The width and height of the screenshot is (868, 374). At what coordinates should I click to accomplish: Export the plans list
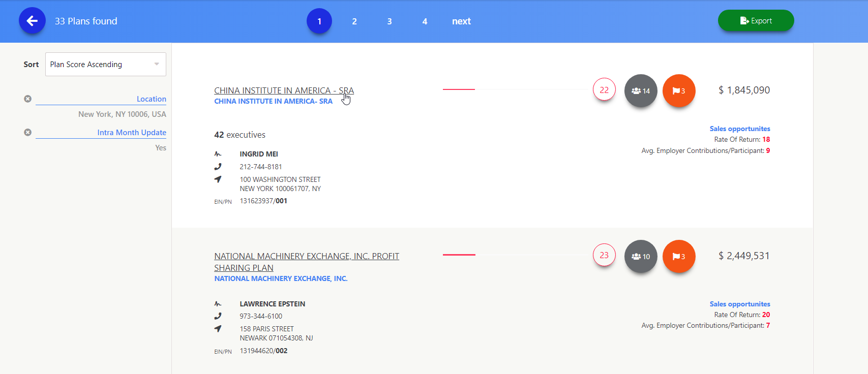[x=756, y=21]
